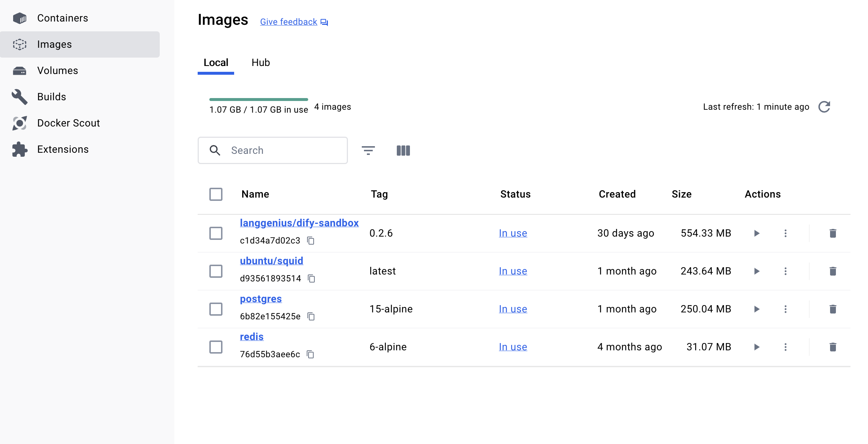This screenshot has width=868, height=444.
Task: Delete the postgres image
Action: coord(833,309)
